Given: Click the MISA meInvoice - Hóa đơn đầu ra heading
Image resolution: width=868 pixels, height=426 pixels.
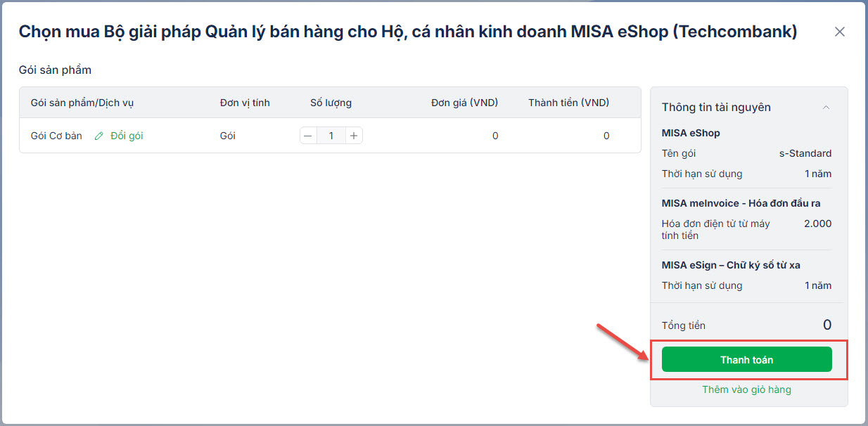Looking at the screenshot, I should click(741, 203).
